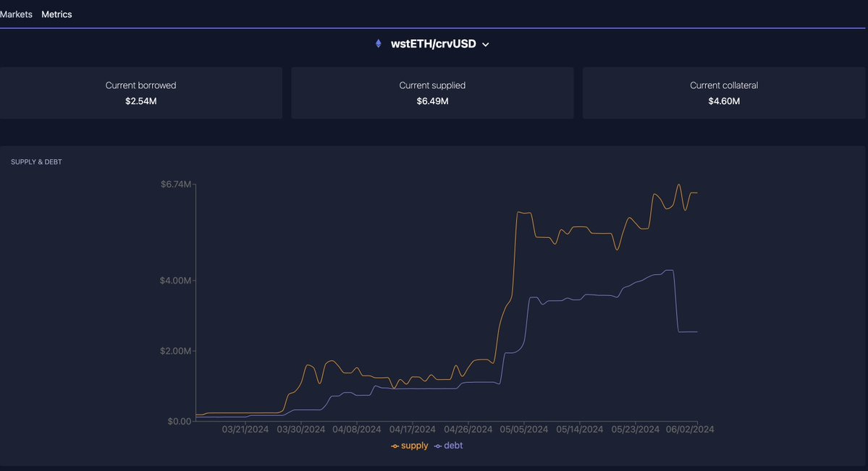
Task: Click the 04/08/2024 date label
Action: tap(356, 429)
